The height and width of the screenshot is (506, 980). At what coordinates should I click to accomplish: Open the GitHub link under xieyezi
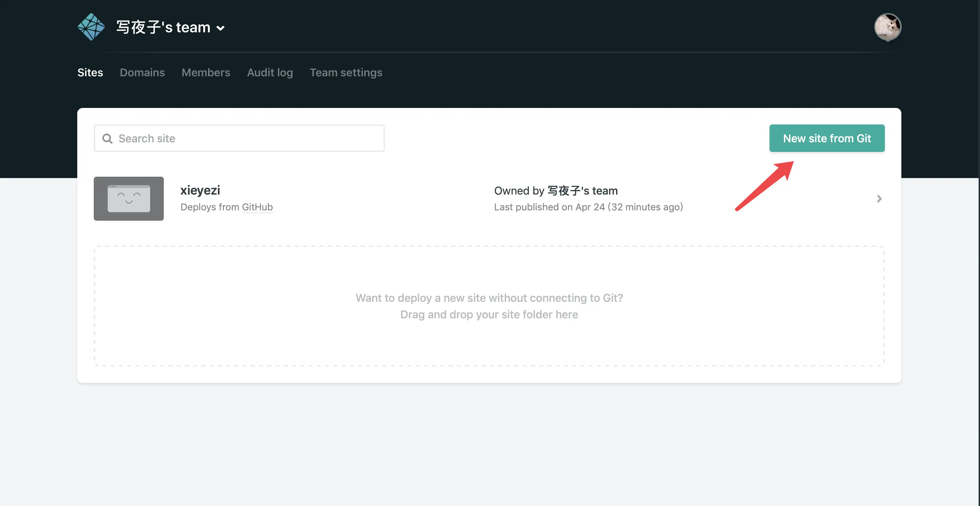[x=257, y=207]
